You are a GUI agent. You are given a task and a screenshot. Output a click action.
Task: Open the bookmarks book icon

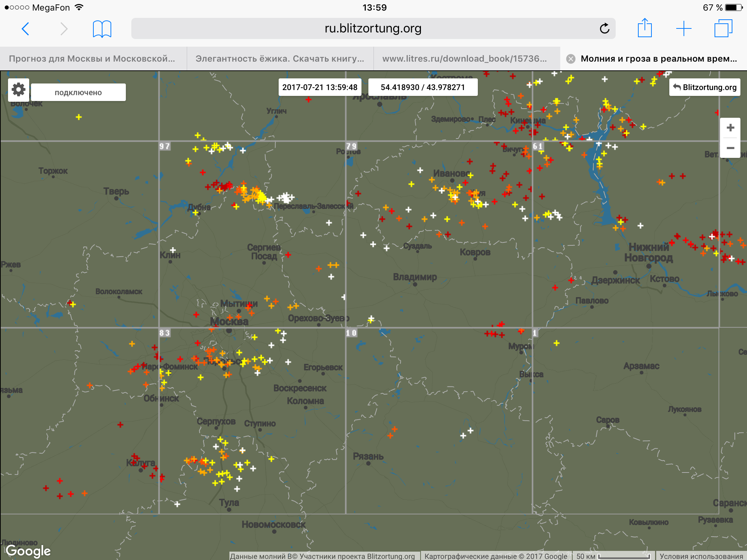pyautogui.click(x=102, y=28)
